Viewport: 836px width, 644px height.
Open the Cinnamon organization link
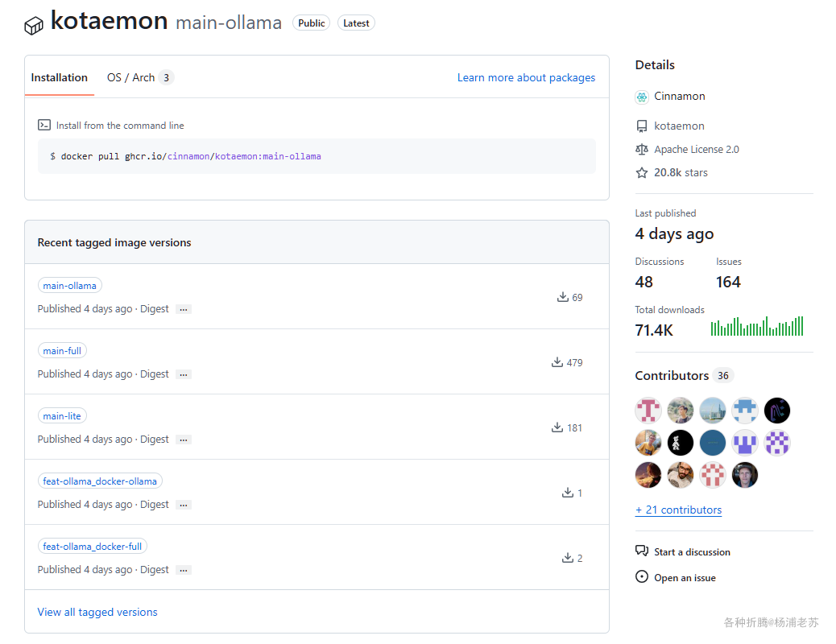point(679,96)
